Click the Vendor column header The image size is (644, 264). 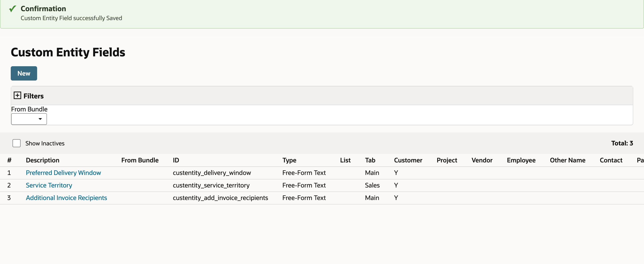[x=482, y=160]
